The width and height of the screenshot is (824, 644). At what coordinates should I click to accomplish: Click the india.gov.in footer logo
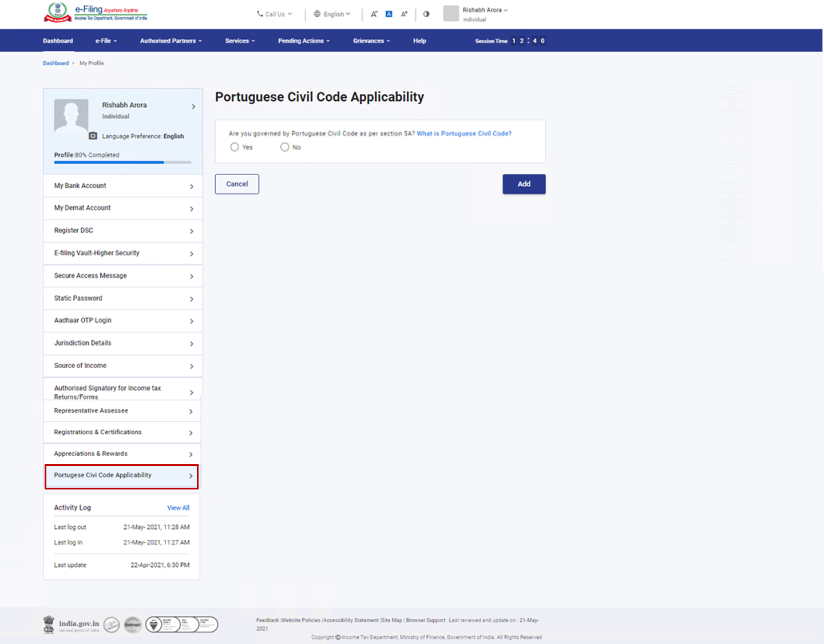point(72,624)
